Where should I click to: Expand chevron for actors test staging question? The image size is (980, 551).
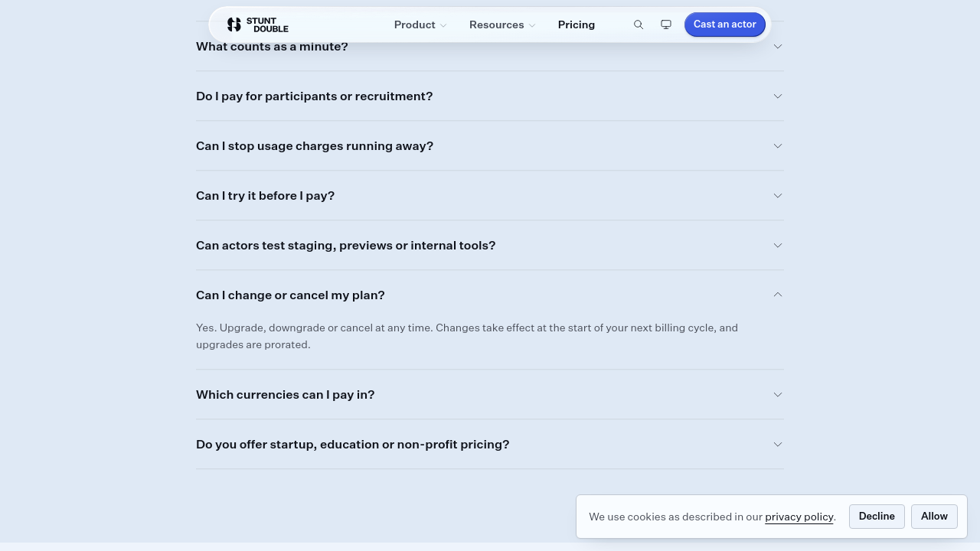coord(778,246)
